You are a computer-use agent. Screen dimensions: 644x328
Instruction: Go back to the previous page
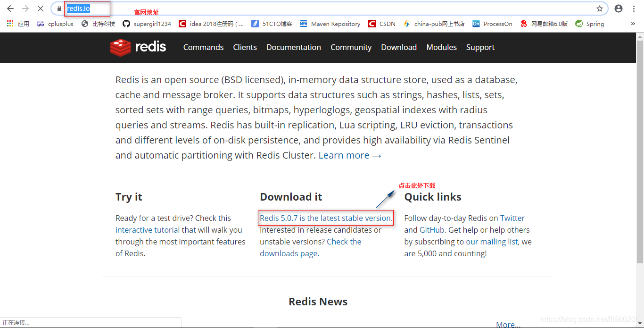[10, 8]
